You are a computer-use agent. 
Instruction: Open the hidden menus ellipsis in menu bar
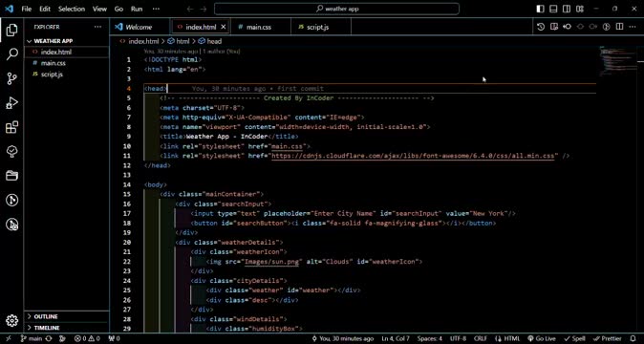tap(156, 9)
